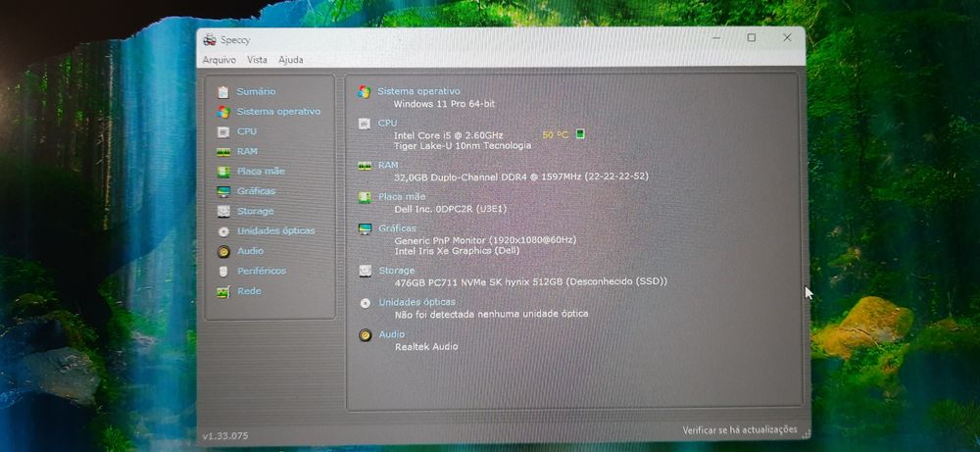Screen dimensions: 980x452
Task: Click 32,0GB Duplo-Channel DDR4 text
Action: pyautogui.click(x=521, y=176)
